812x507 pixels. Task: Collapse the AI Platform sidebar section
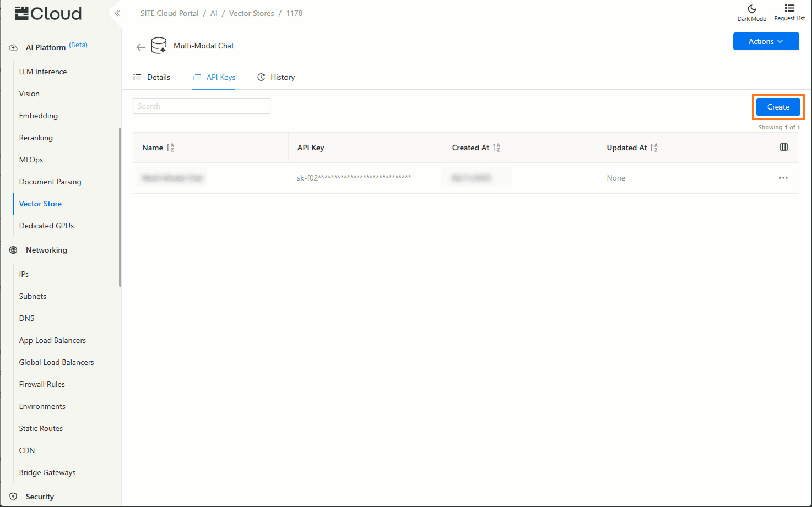(46, 47)
